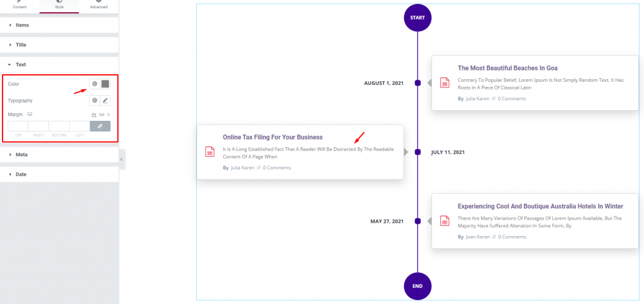Click document icon in Goa beaches card
Image resolution: width=644 pixels, height=304 pixels.
point(445,82)
